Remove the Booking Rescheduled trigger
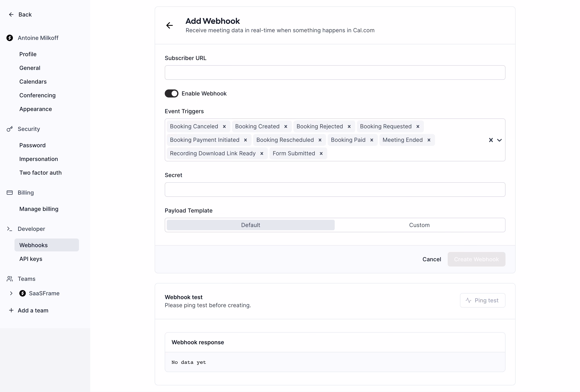The height and width of the screenshot is (392, 580). coord(320,140)
